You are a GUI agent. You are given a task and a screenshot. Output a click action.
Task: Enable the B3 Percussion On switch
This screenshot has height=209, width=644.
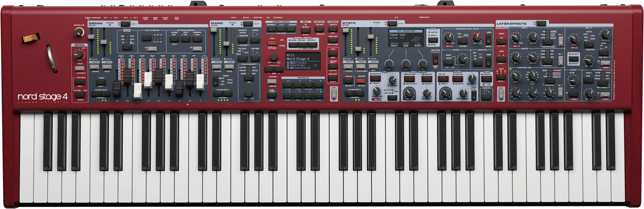pos(197,49)
